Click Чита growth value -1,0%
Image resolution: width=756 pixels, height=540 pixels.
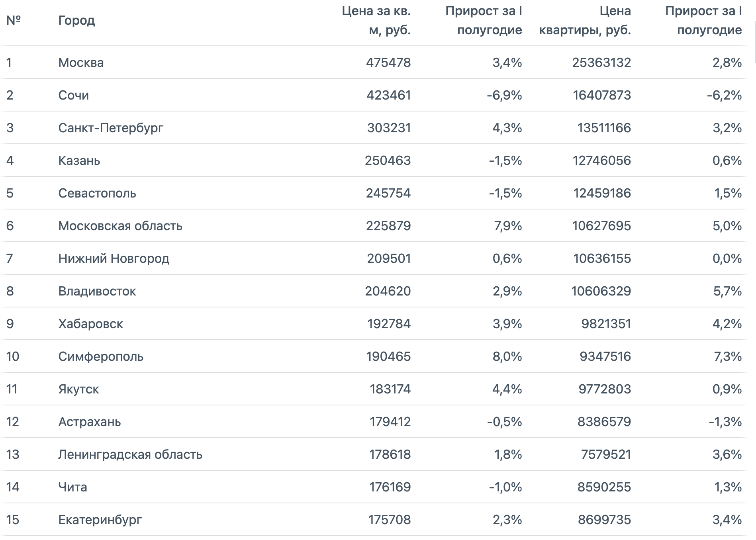tap(505, 487)
